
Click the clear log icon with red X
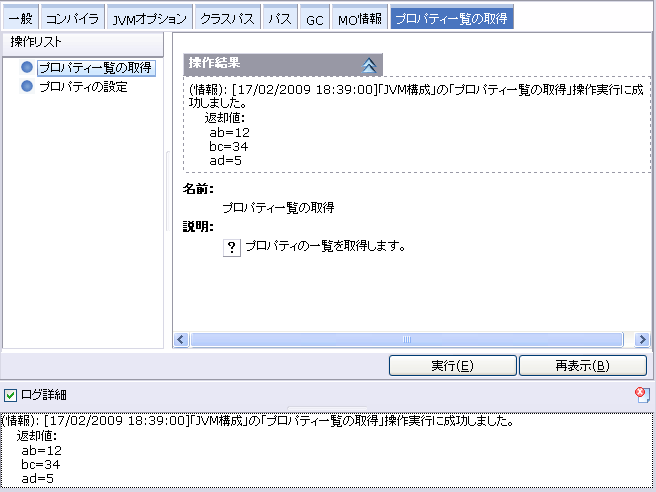pyautogui.click(x=641, y=395)
